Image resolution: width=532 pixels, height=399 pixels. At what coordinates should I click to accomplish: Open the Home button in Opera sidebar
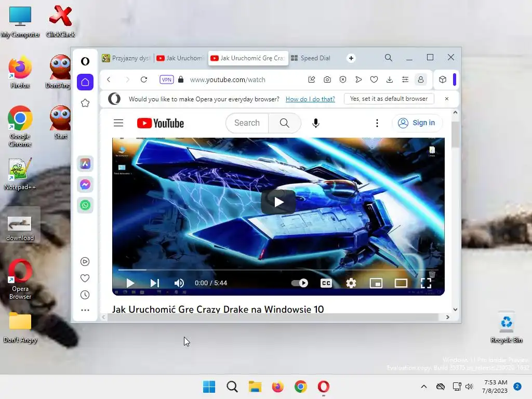pos(85,82)
